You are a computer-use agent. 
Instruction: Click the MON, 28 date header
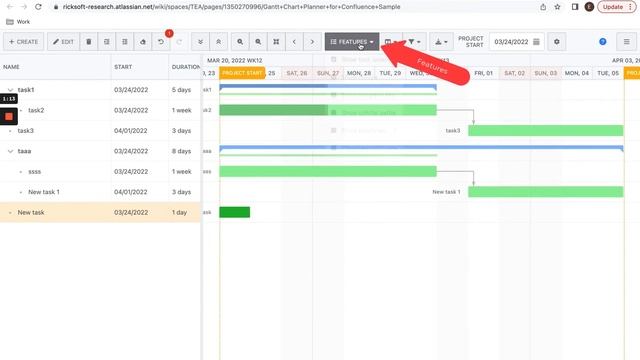pyautogui.click(x=359, y=73)
